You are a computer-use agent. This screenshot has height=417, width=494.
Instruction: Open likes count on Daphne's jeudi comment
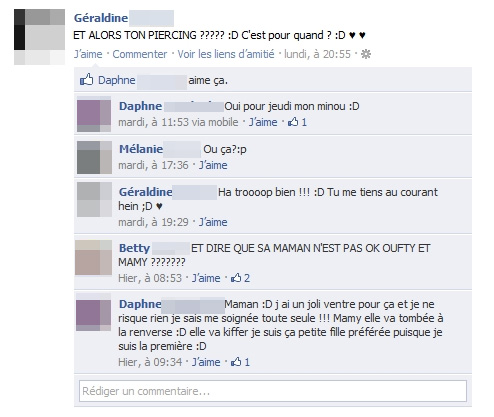click(x=297, y=122)
